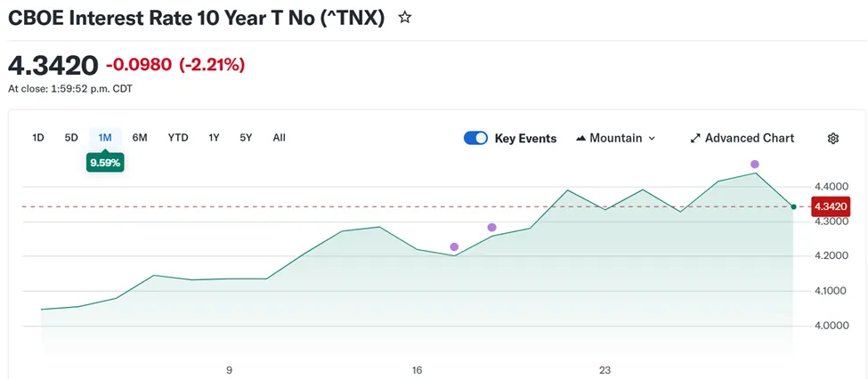Open chart settings gear icon
The image size is (868, 379).
pyautogui.click(x=833, y=138)
